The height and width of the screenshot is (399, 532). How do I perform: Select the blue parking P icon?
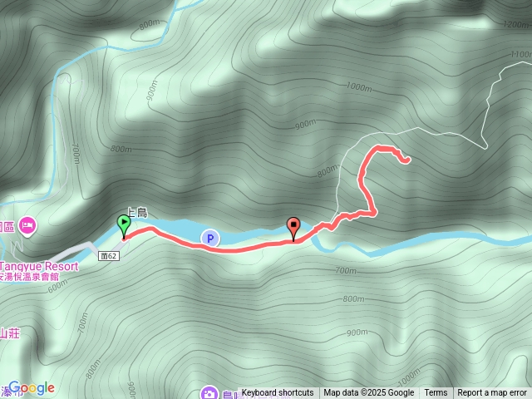coord(210,239)
